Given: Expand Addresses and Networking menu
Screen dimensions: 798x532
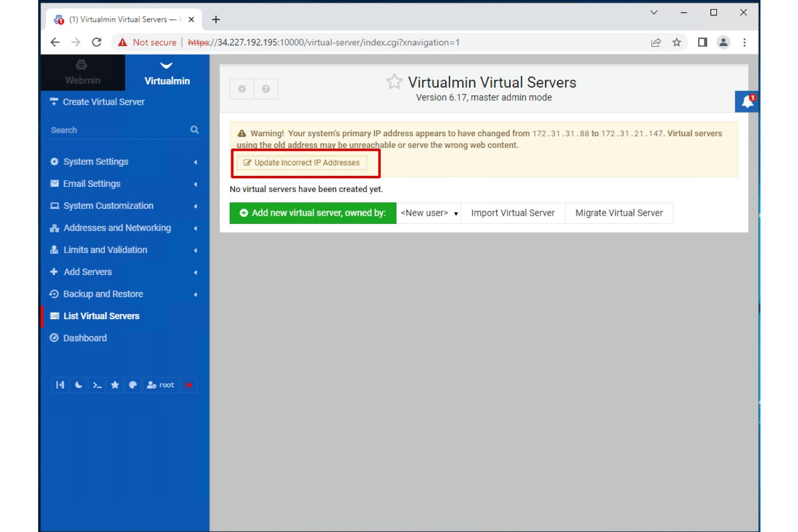Looking at the screenshot, I should (x=124, y=228).
